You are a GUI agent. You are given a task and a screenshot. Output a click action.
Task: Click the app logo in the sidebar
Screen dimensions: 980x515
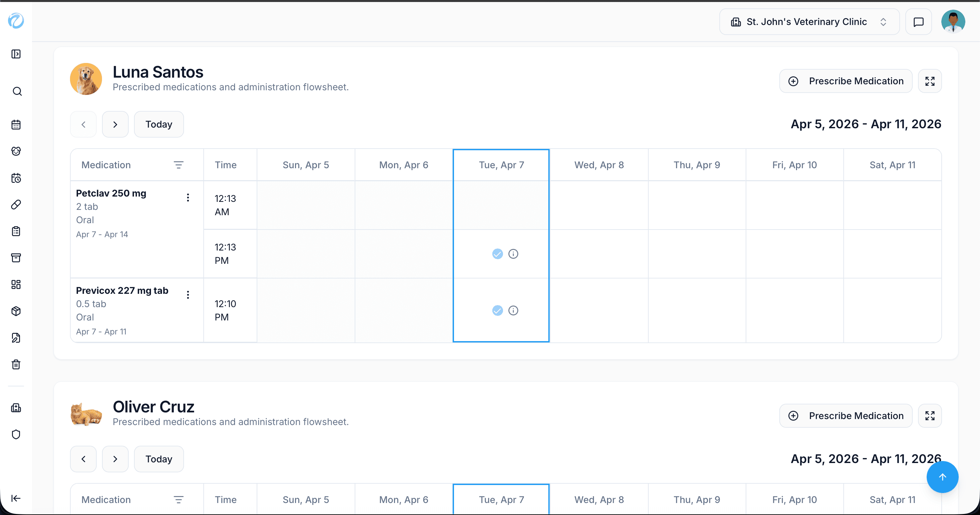(16, 21)
